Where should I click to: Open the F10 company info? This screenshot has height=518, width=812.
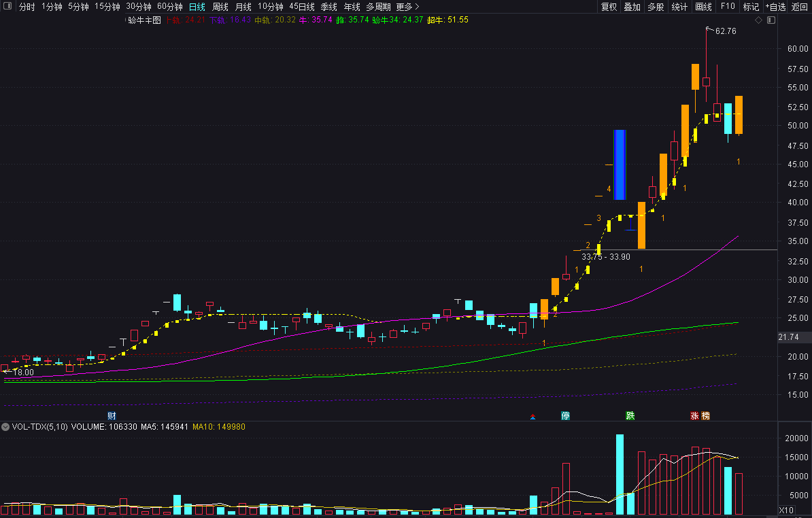pyautogui.click(x=728, y=7)
